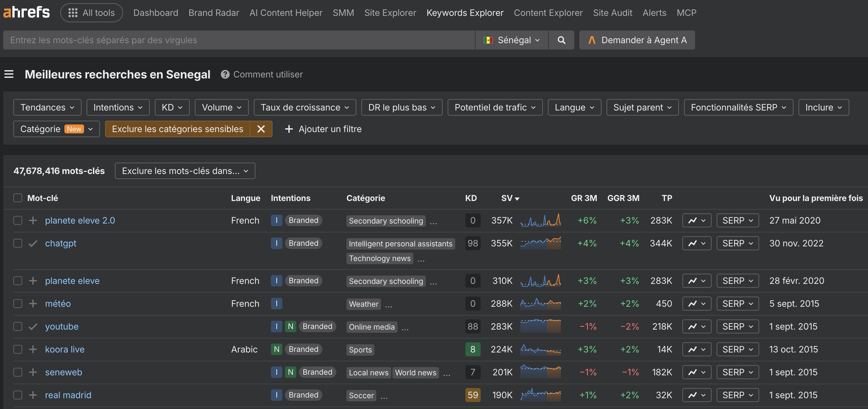The height and width of the screenshot is (409, 868).
Task: Open the Catégorie New filter dropdown
Action: click(x=56, y=129)
